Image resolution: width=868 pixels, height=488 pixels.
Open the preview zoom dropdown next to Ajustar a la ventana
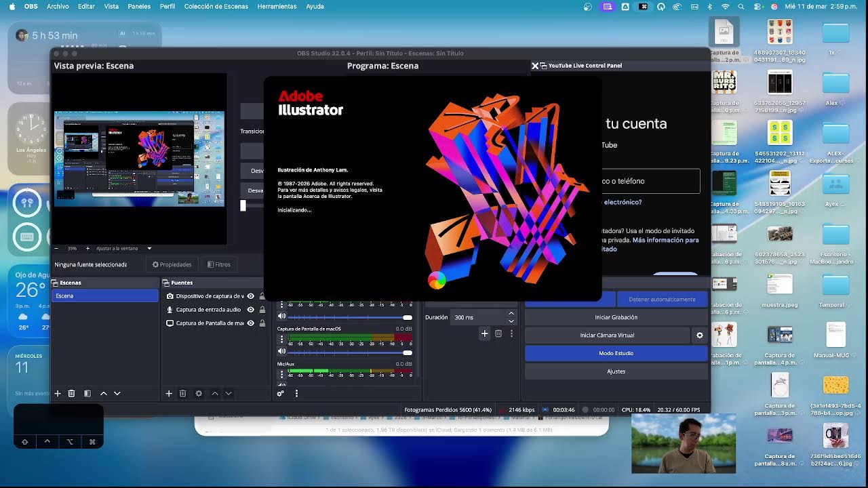(x=149, y=248)
